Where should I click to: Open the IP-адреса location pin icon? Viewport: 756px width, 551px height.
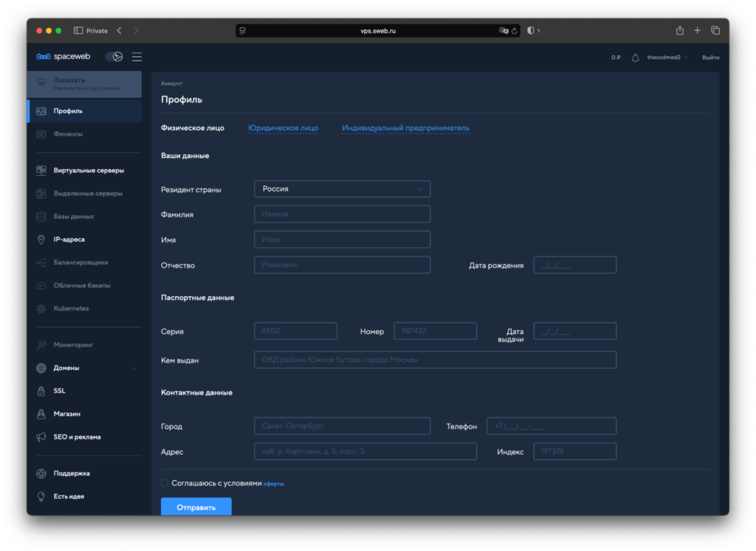(x=41, y=239)
